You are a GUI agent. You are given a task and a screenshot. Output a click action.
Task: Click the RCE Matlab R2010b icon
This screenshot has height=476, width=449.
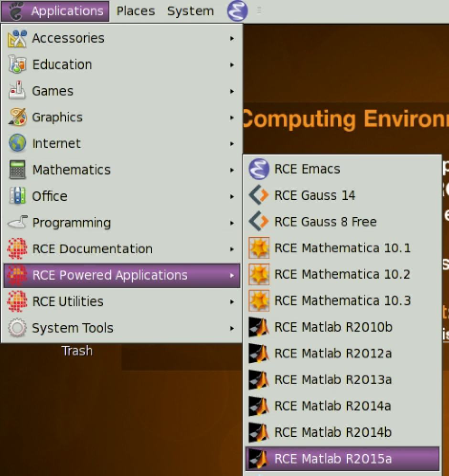click(x=259, y=327)
